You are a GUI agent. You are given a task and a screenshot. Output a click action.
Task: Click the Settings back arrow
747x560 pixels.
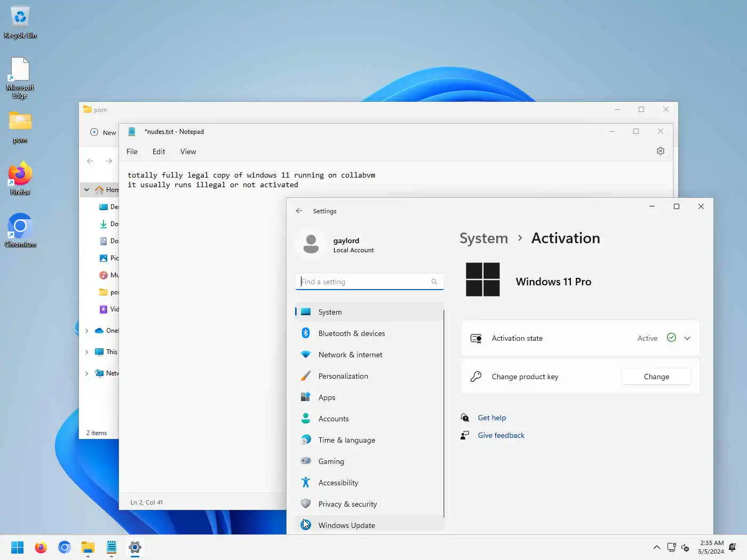tap(299, 211)
